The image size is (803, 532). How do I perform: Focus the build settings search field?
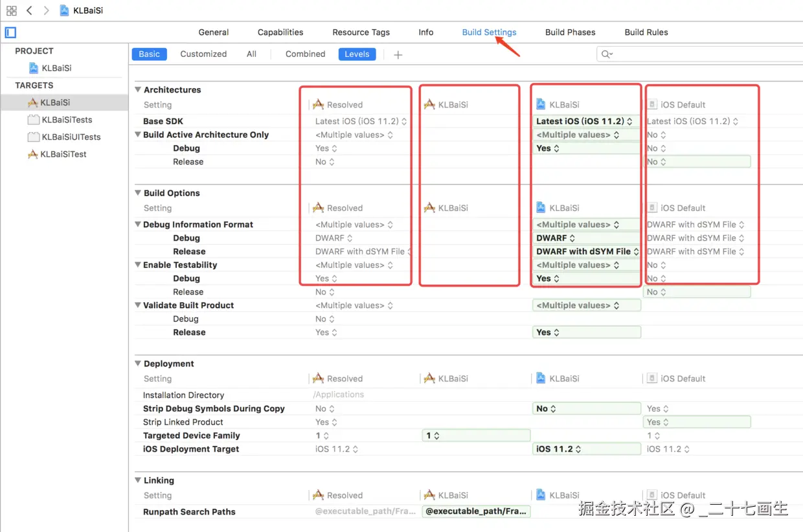pyautogui.click(x=699, y=54)
